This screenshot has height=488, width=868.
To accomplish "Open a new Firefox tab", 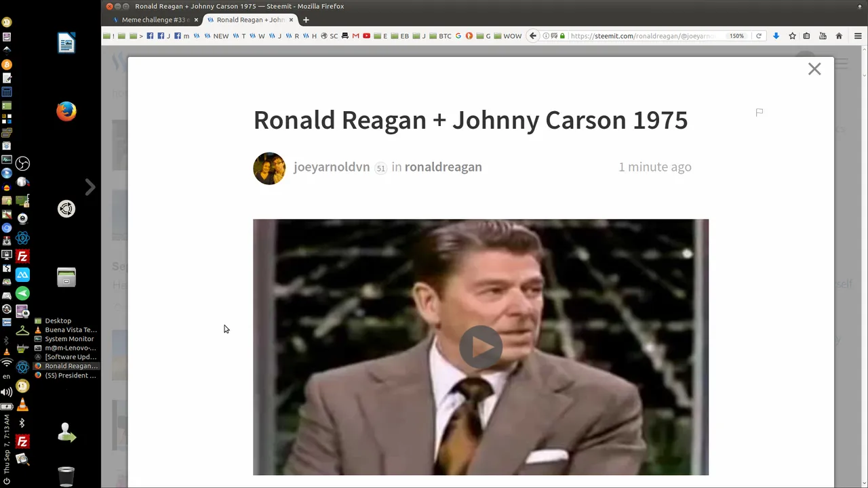I will point(306,20).
